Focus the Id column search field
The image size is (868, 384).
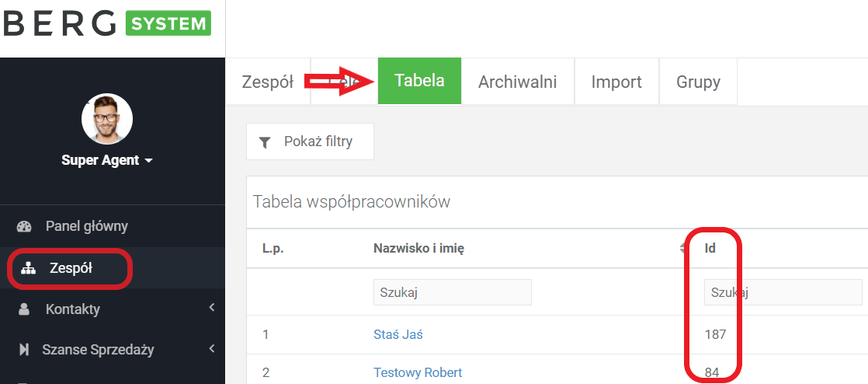tap(783, 292)
